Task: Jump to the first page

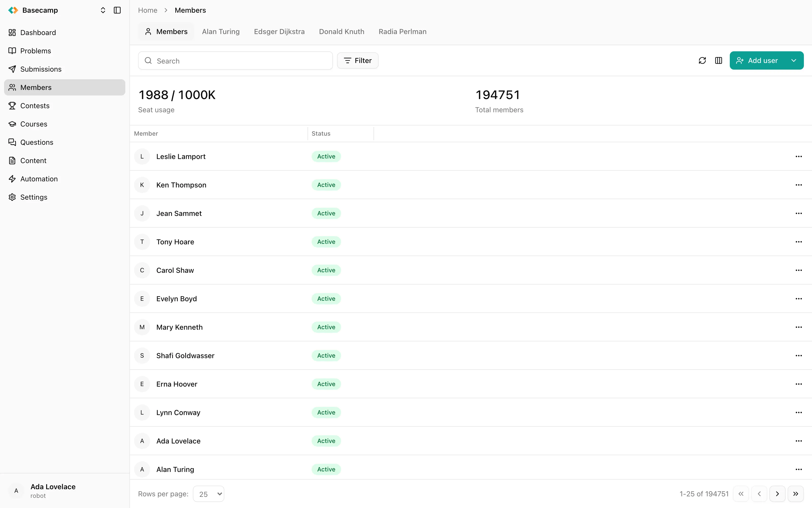Action: click(741, 494)
